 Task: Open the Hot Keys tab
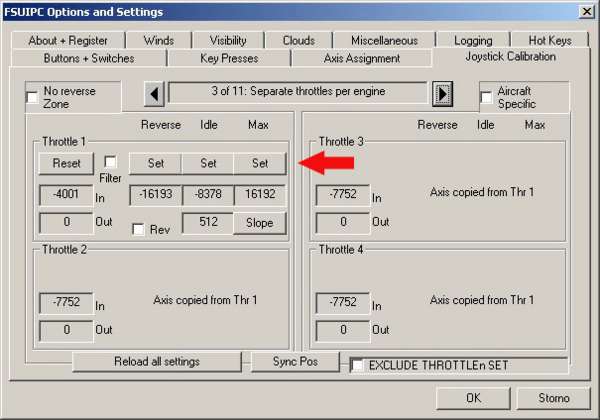pyautogui.click(x=550, y=41)
